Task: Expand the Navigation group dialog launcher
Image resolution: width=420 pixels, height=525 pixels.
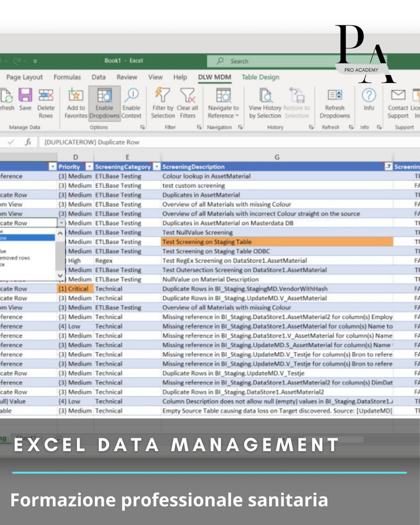Action: click(x=240, y=127)
